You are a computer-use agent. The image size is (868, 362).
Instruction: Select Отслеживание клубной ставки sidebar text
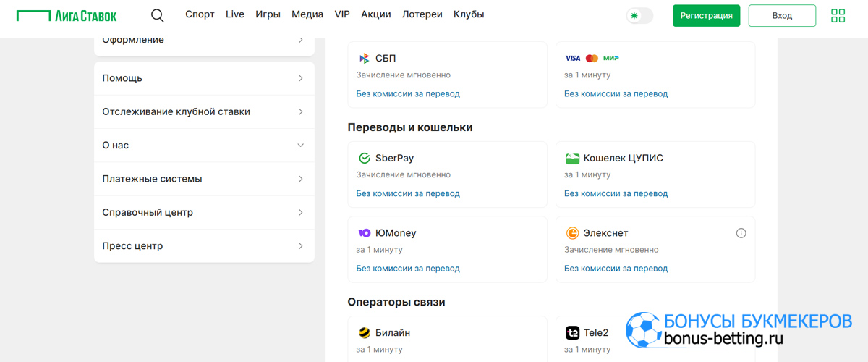click(x=176, y=111)
